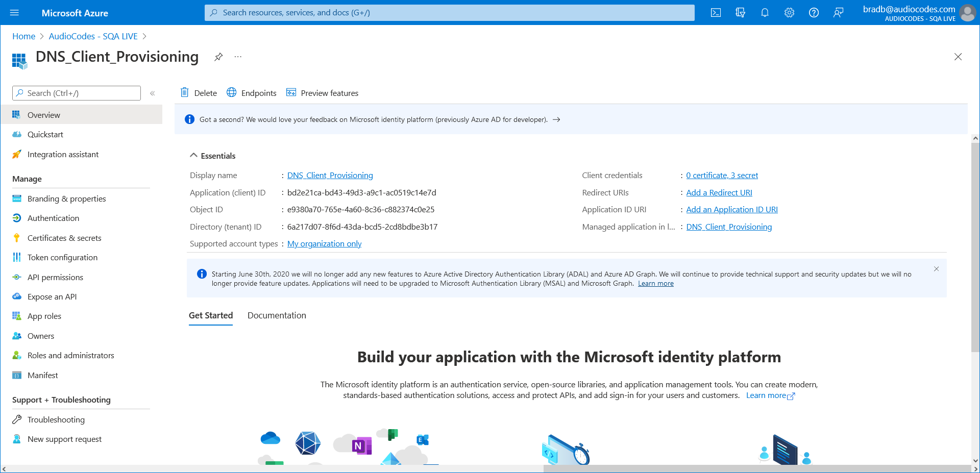
Task: Click the search resources input field
Action: click(x=449, y=12)
